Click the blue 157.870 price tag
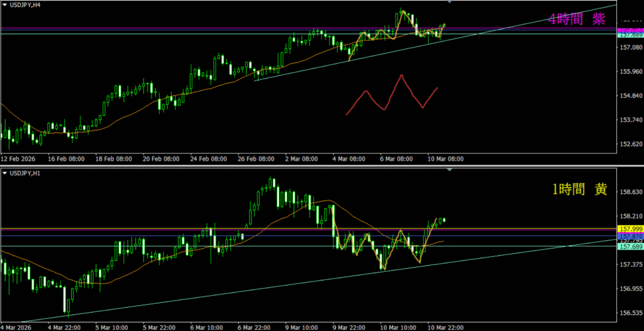Screen dimensions: 644x331 point(630,235)
